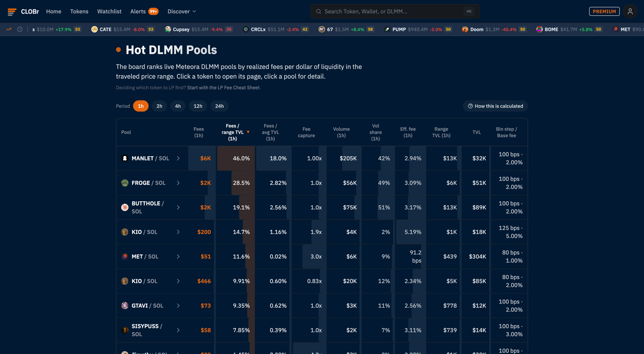
Task: Click the search magnifier icon
Action: click(x=318, y=11)
